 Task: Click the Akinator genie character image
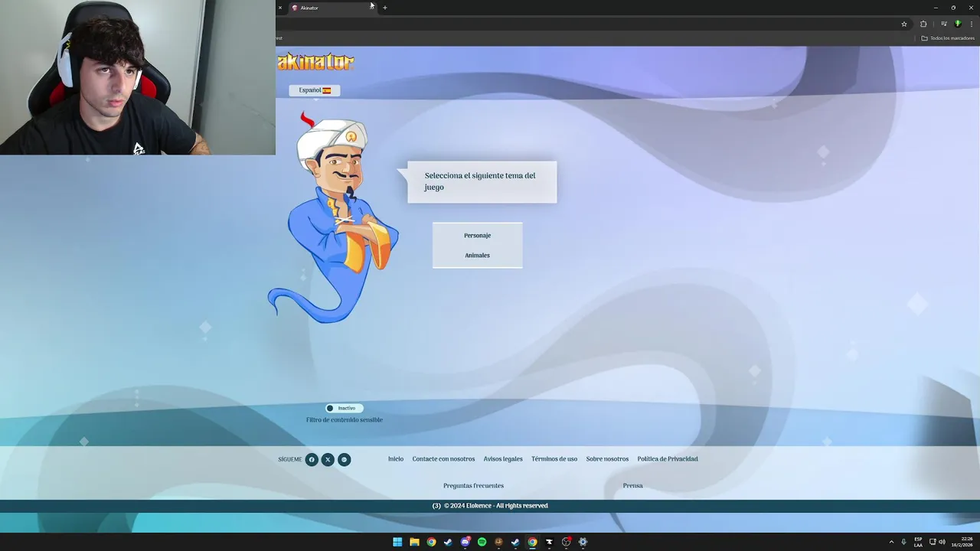tap(334, 217)
